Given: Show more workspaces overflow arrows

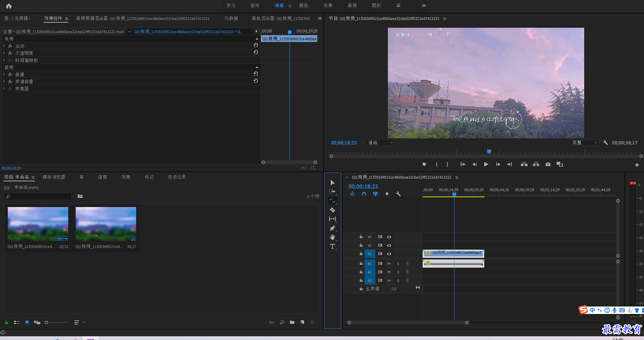Looking at the screenshot, I should point(424,5).
